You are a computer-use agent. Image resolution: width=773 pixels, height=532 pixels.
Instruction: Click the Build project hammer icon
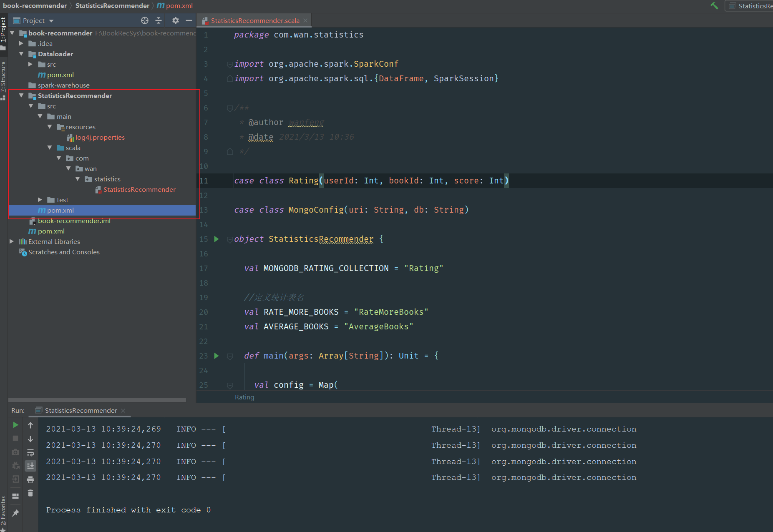coord(714,6)
